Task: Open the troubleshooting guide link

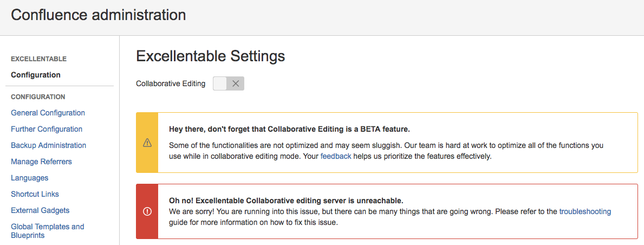Action: [586, 212]
